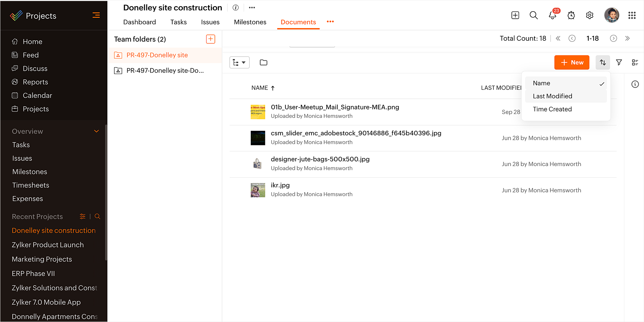
Task: Open Marketing Projects recent project
Action: [42, 259]
